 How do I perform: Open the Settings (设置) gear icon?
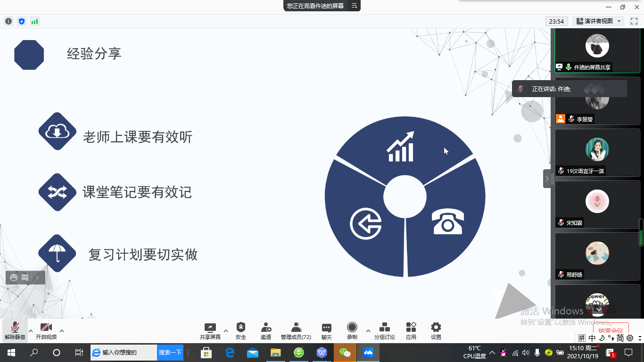point(436,330)
